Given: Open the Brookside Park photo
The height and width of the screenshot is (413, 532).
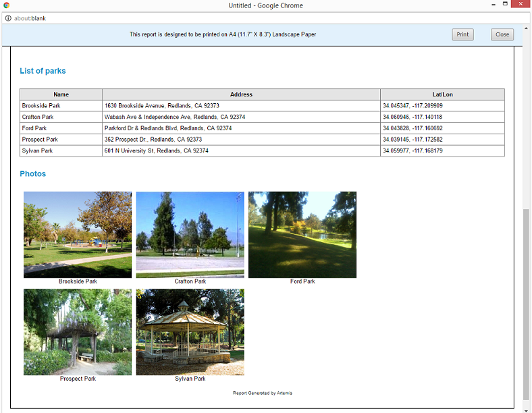Looking at the screenshot, I should point(78,235).
